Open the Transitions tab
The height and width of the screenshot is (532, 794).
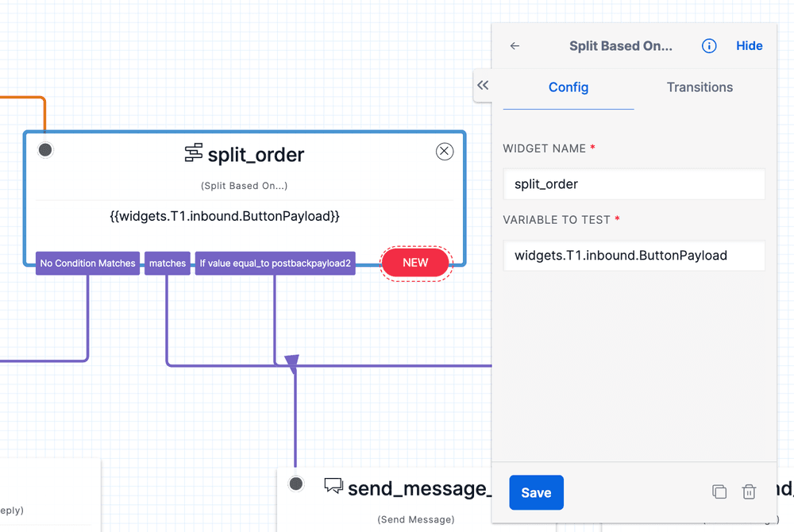700,87
